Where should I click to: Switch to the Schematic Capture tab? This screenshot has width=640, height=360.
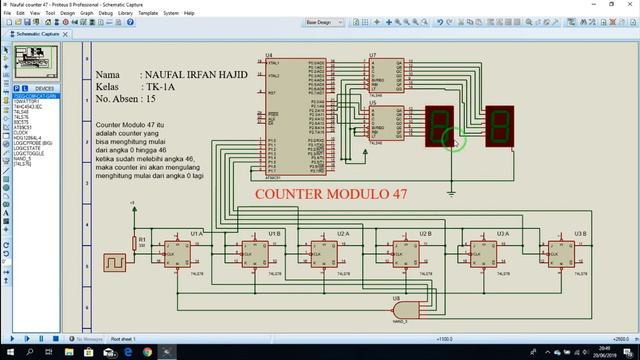coord(37,34)
